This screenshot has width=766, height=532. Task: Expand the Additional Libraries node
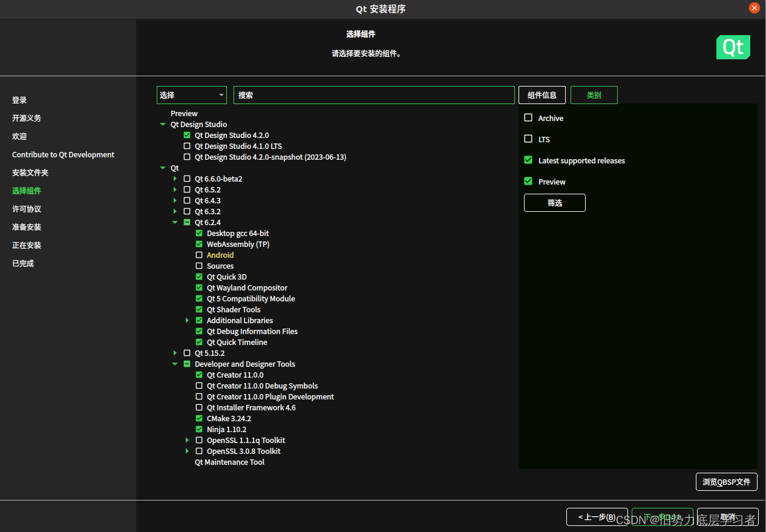(x=187, y=321)
